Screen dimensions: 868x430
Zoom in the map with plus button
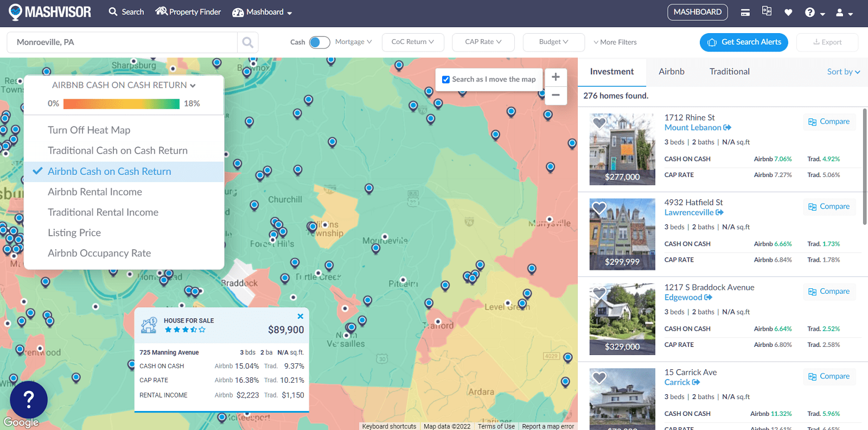(x=556, y=77)
